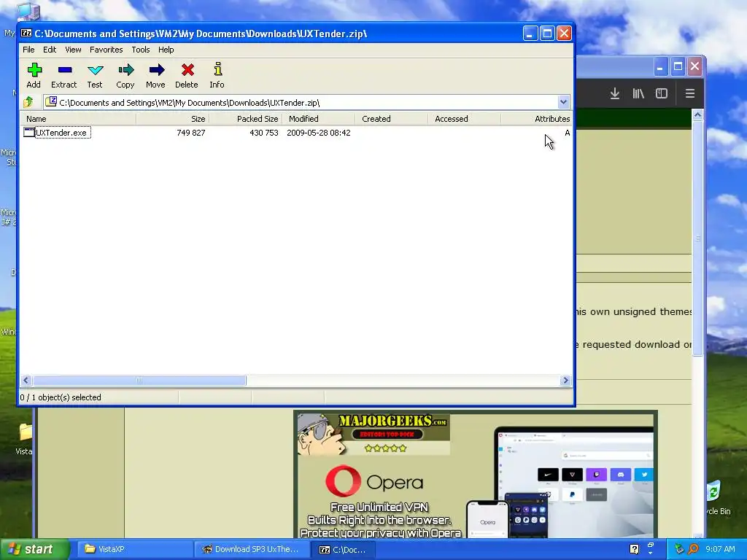
Task: Maximize the 7-Zip window
Action: pos(547,34)
